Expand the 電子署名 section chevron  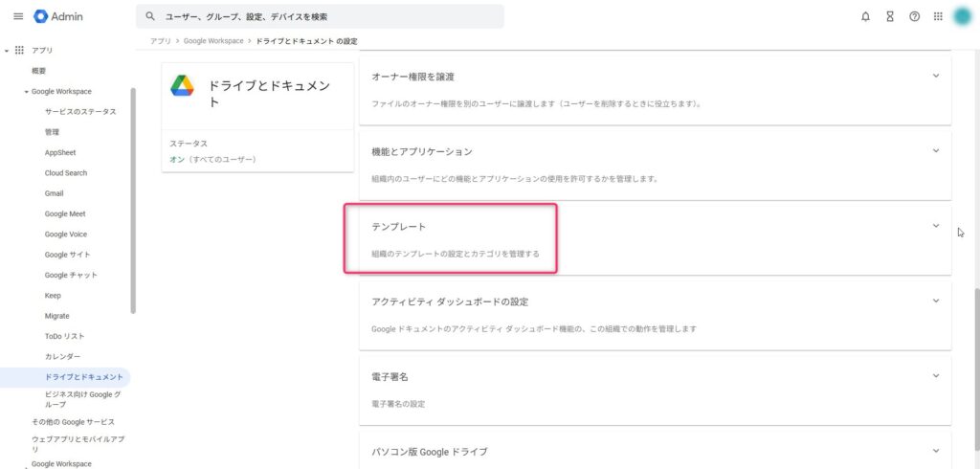[x=936, y=376]
